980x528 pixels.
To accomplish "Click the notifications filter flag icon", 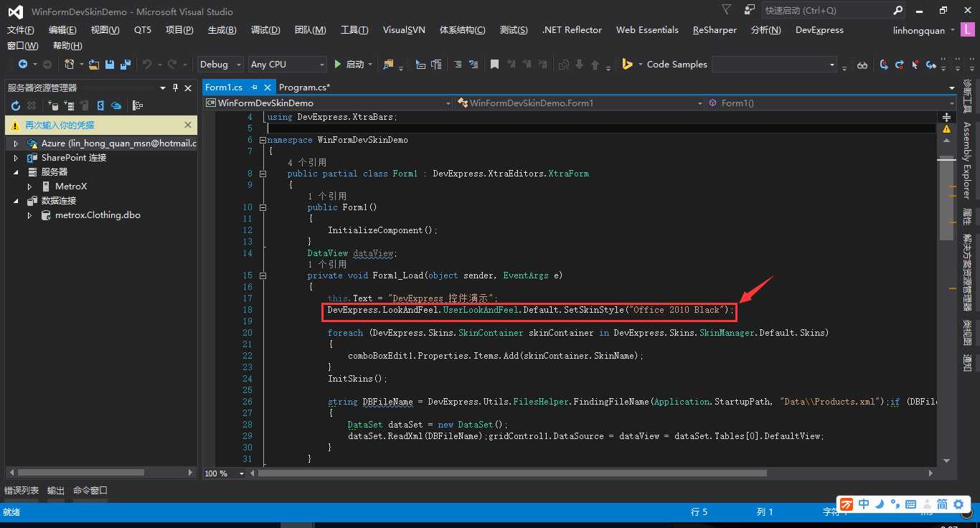I will (x=726, y=10).
